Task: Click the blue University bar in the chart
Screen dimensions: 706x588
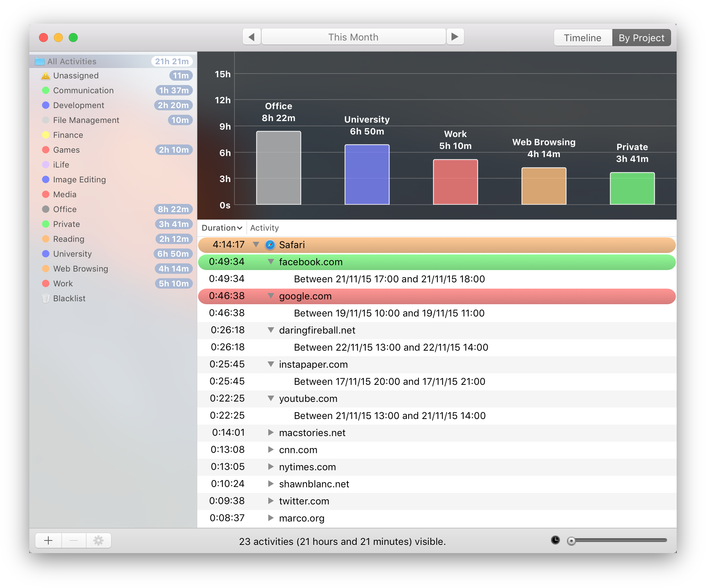Action: [367, 175]
